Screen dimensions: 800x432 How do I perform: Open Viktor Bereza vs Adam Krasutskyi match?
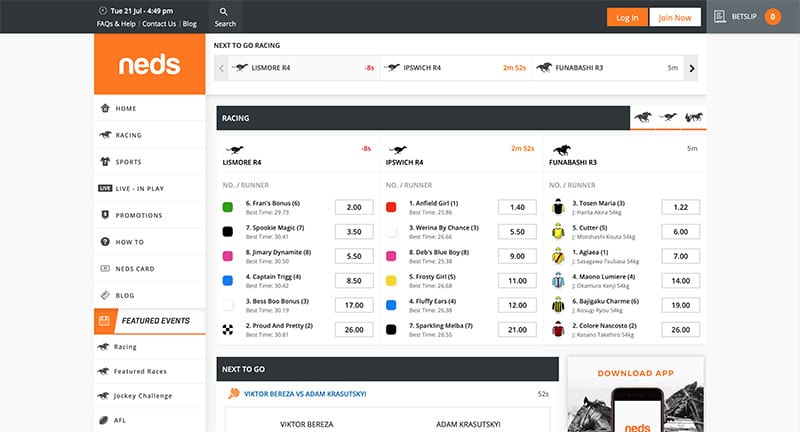305,394
